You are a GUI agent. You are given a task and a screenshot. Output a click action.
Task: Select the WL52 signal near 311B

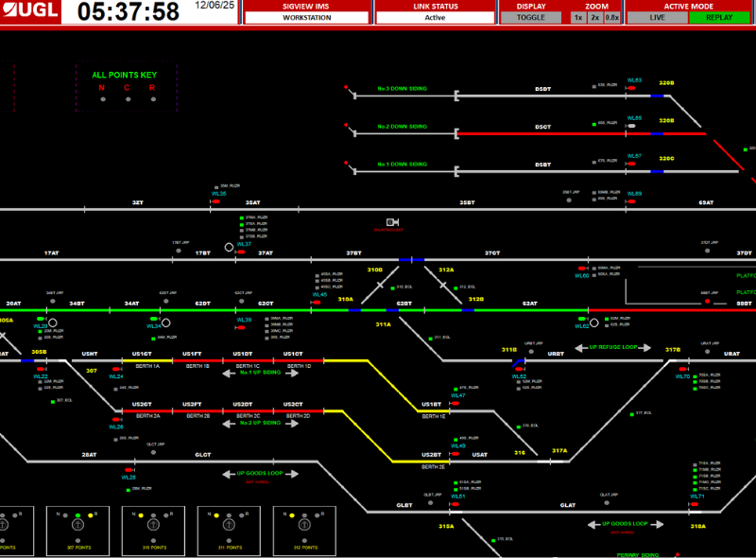click(519, 369)
